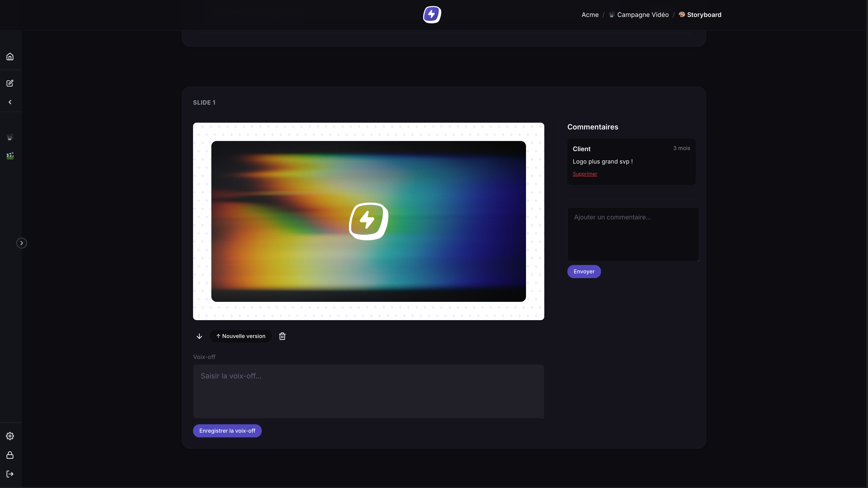Screen dimensions: 868x488
Task: Delete the slide with the trash icon
Action: pyautogui.click(x=282, y=336)
